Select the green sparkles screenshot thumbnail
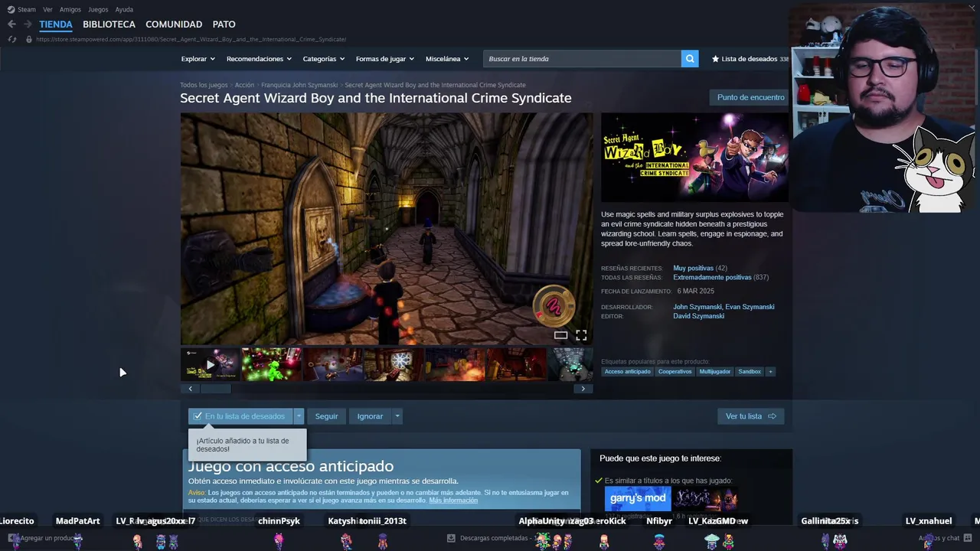Screen dimensions: 980x551 click(271, 364)
